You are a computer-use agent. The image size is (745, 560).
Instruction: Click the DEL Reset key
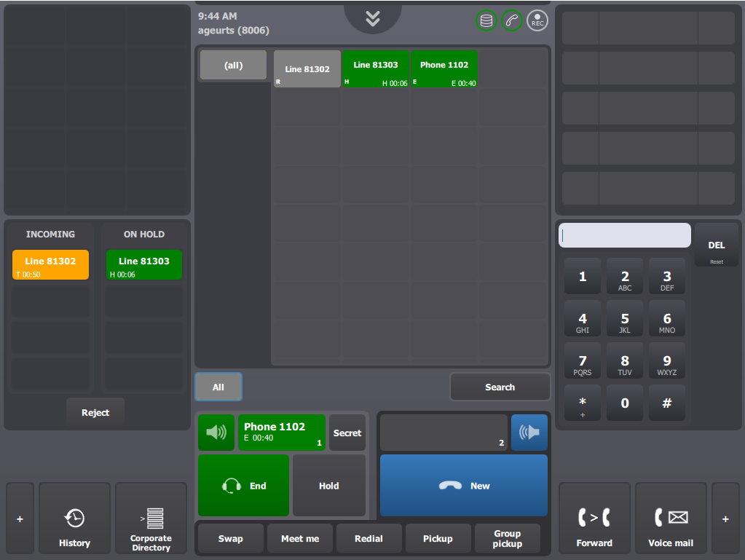click(717, 245)
